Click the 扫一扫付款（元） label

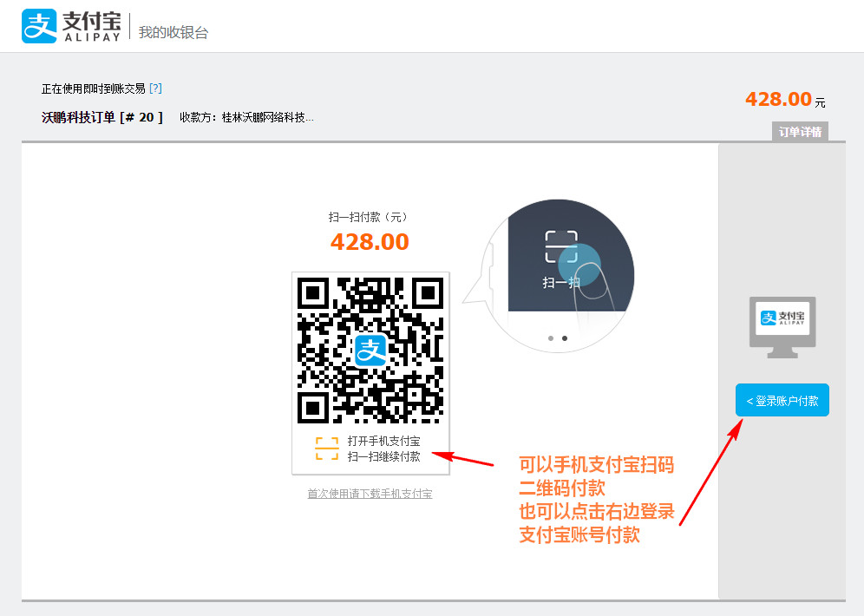click(x=370, y=217)
